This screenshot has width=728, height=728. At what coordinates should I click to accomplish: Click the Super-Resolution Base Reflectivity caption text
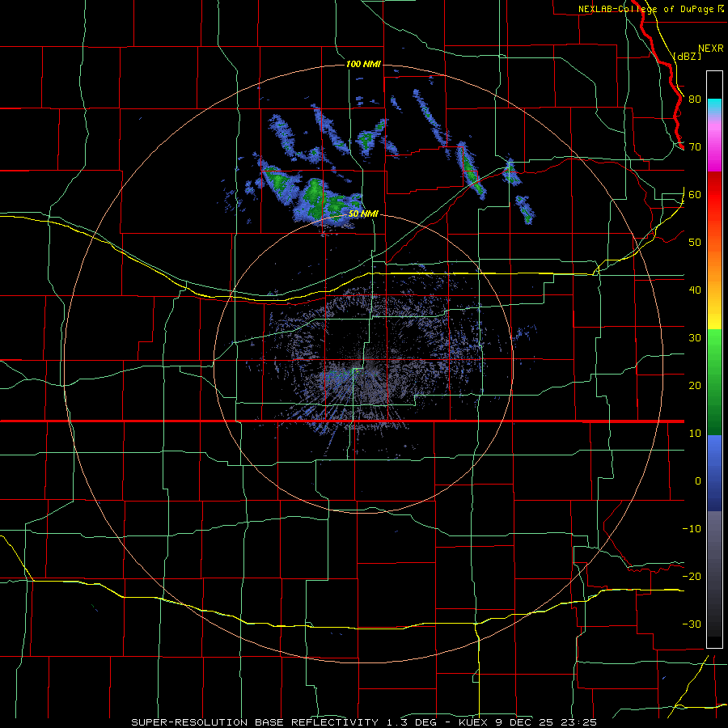coord(363,722)
